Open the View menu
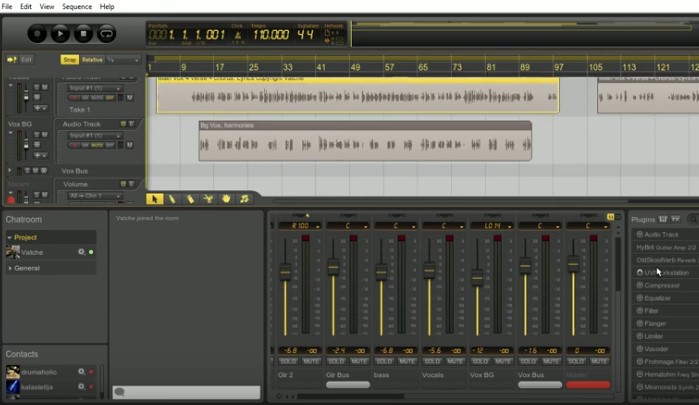 click(x=47, y=6)
